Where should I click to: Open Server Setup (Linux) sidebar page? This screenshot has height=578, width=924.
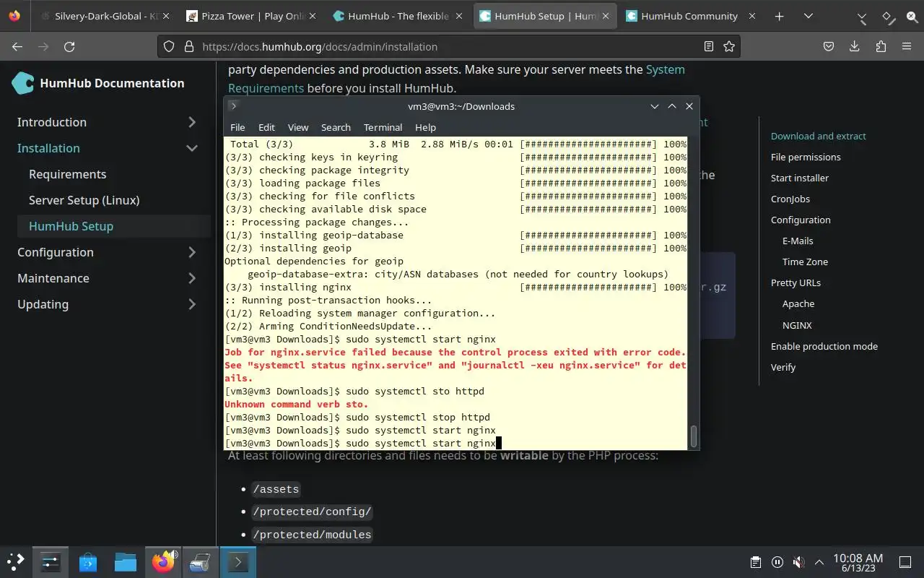click(84, 200)
